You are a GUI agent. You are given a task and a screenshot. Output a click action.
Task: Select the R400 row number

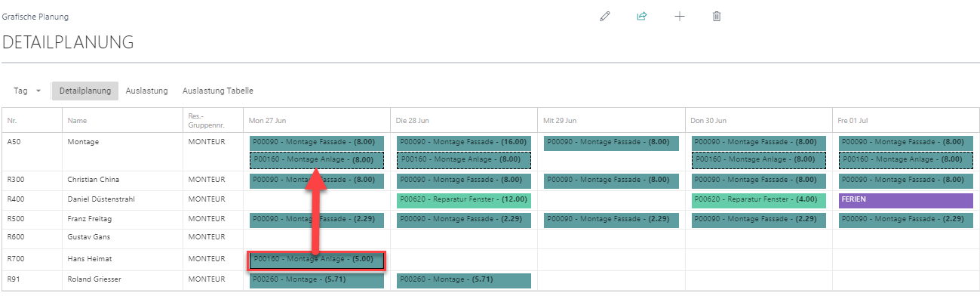(15, 199)
